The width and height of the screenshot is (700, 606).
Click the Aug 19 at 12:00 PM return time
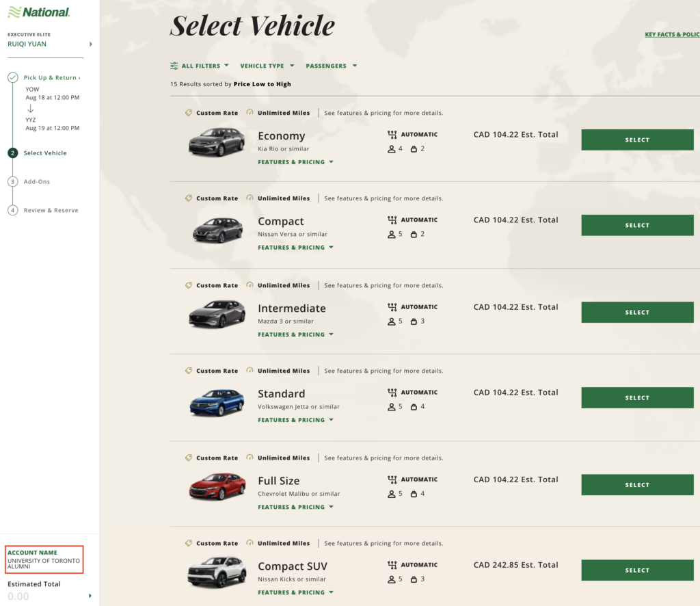[x=52, y=128]
